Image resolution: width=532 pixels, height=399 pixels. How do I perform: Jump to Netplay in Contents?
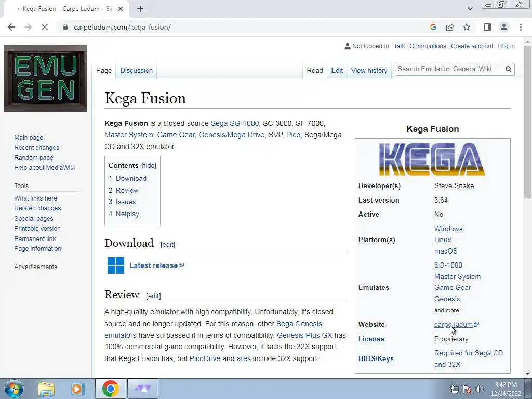127,214
